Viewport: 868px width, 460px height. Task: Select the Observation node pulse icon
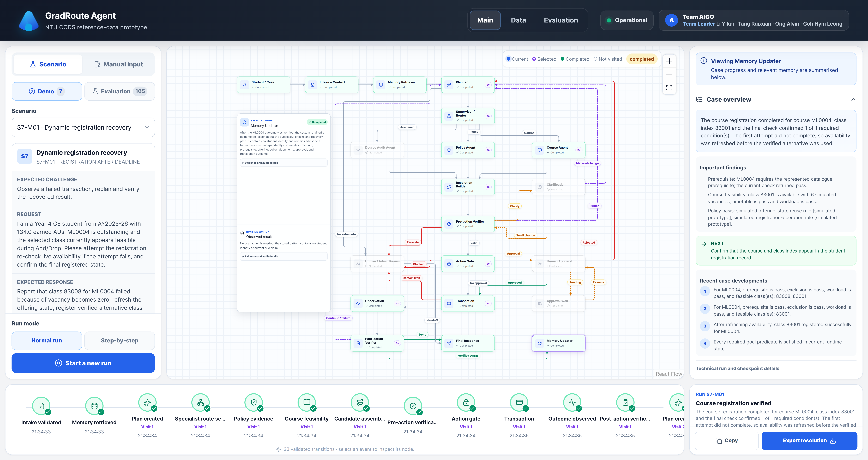click(358, 303)
